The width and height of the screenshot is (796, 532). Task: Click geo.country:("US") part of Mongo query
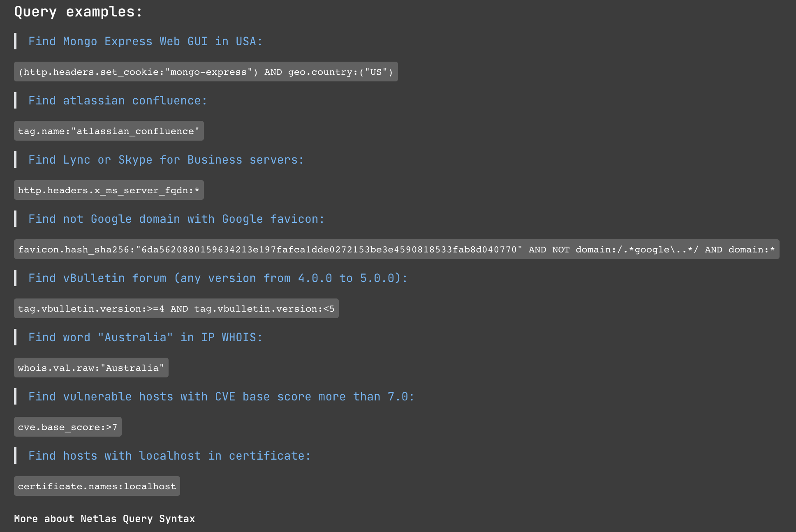[340, 72]
